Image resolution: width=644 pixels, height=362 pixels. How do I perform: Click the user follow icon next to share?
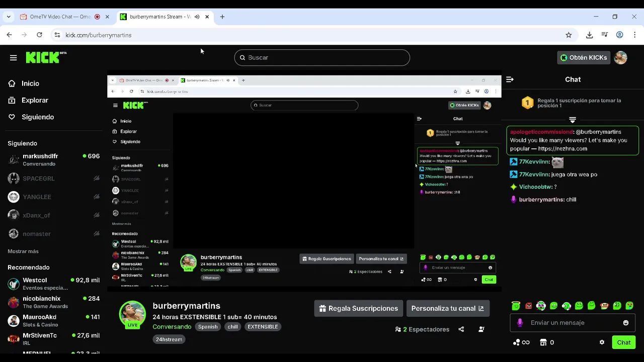481,329
